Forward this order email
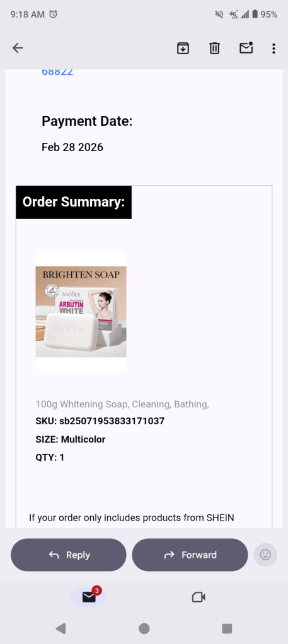Image resolution: width=288 pixels, height=644 pixels. 190,555
